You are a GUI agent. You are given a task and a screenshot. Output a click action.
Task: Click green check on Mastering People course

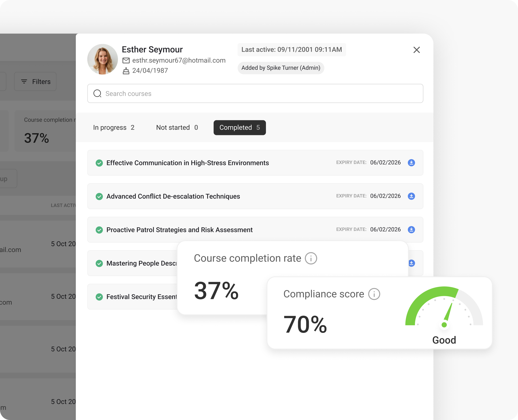(99, 263)
